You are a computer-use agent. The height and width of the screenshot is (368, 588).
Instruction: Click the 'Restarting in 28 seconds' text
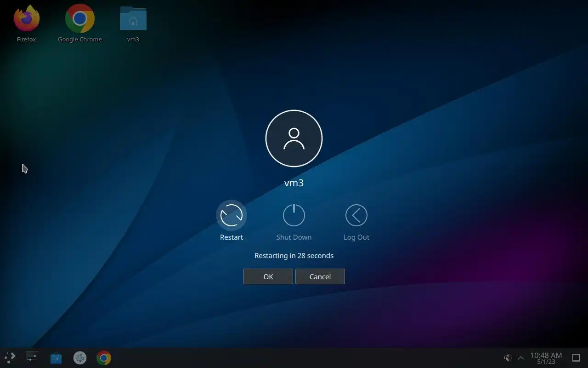coord(294,256)
